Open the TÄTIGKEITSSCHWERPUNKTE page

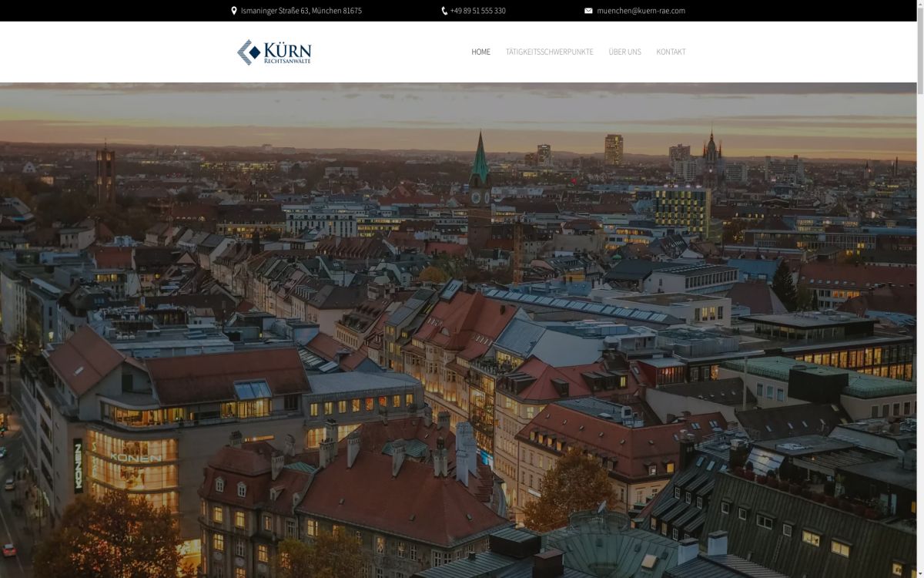[x=549, y=51]
